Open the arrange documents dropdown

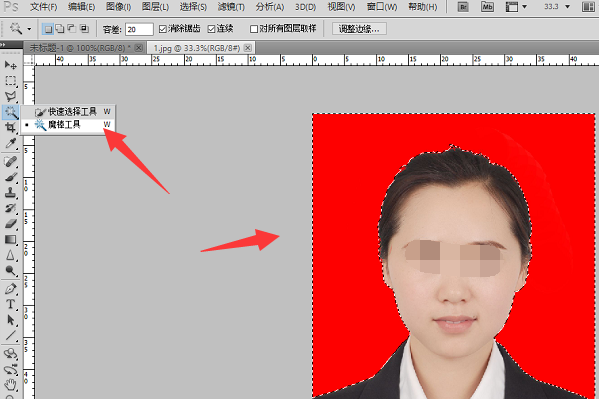589,7
